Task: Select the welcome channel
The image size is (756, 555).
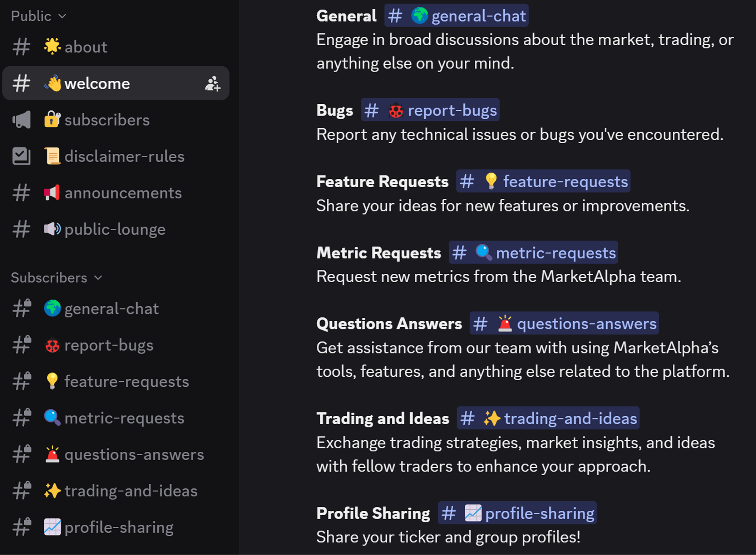Action: (x=97, y=83)
